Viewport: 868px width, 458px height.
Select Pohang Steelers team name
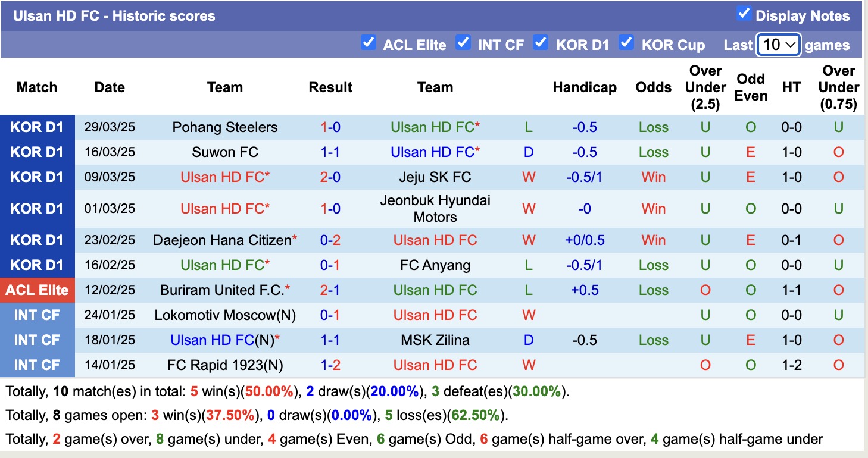tap(224, 127)
